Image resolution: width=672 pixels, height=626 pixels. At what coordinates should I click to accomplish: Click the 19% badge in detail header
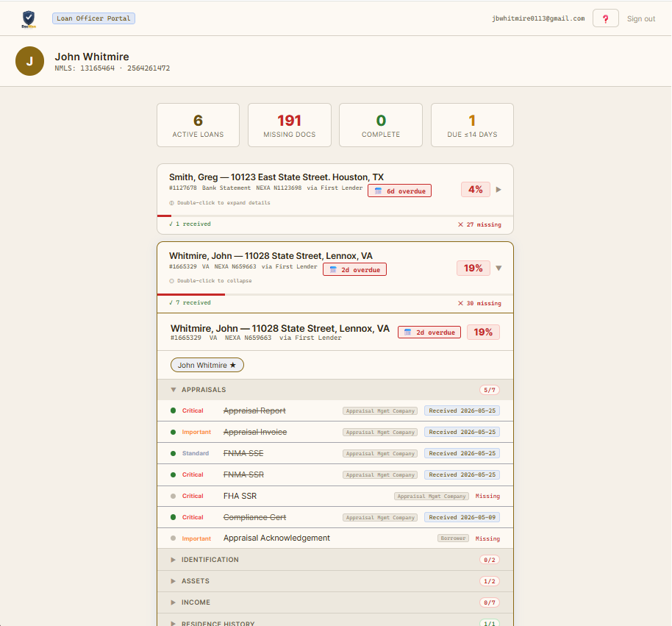[x=483, y=332]
